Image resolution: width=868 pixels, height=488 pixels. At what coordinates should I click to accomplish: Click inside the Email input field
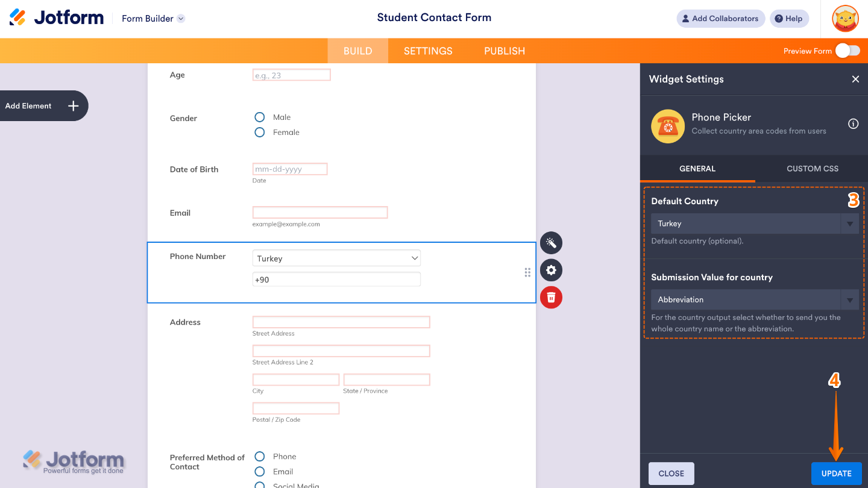point(319,212)
